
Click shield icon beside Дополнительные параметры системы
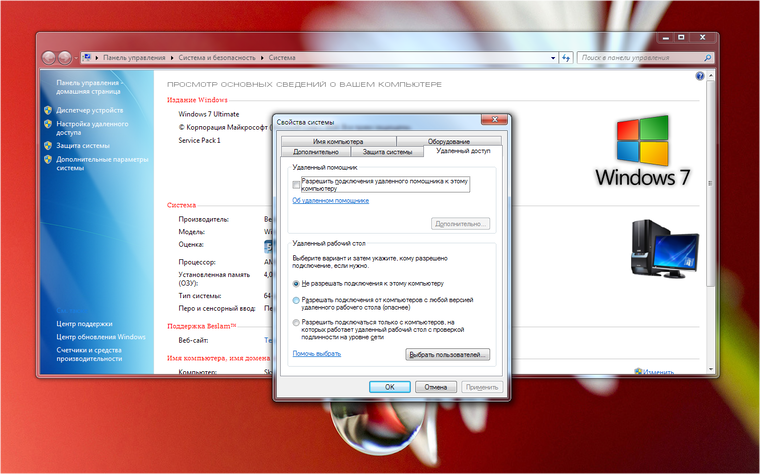(48, 159)
